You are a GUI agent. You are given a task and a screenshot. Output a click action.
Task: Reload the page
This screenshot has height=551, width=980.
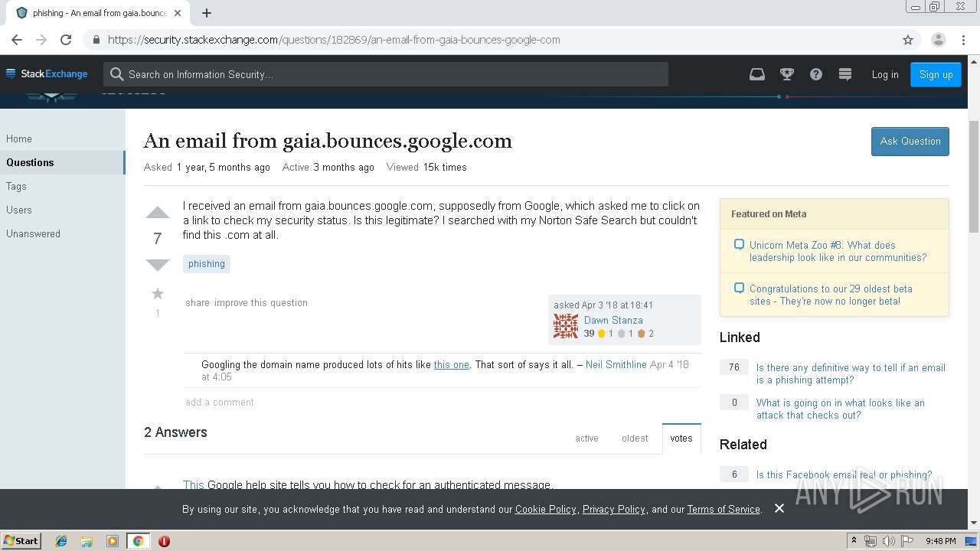pos(66,40)
